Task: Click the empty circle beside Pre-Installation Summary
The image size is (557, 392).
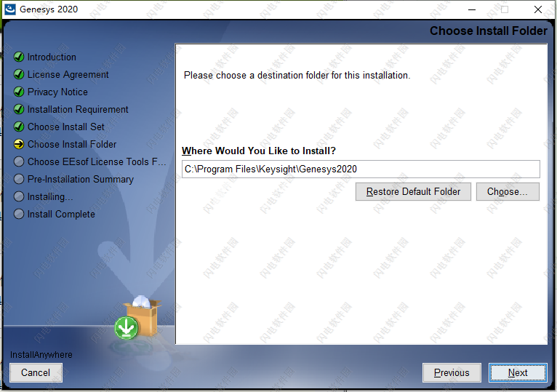Action: [19, 179]
